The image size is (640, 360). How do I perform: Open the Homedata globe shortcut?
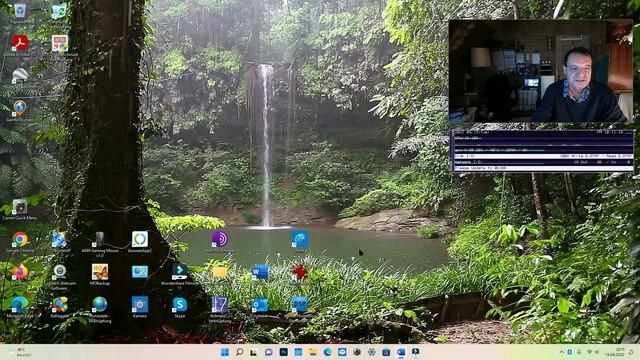(99, 304)
